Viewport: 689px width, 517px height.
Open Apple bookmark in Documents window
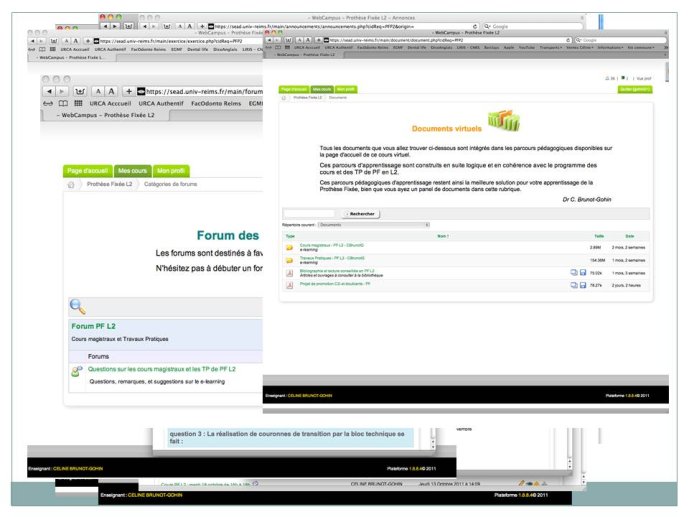tap(509, 47)
